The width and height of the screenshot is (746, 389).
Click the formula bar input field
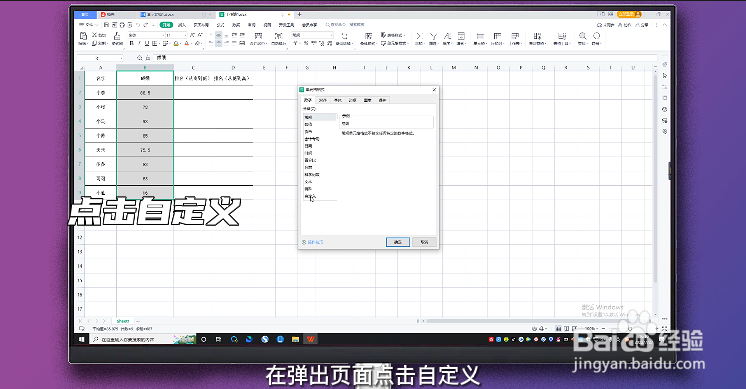click(404, 58)
